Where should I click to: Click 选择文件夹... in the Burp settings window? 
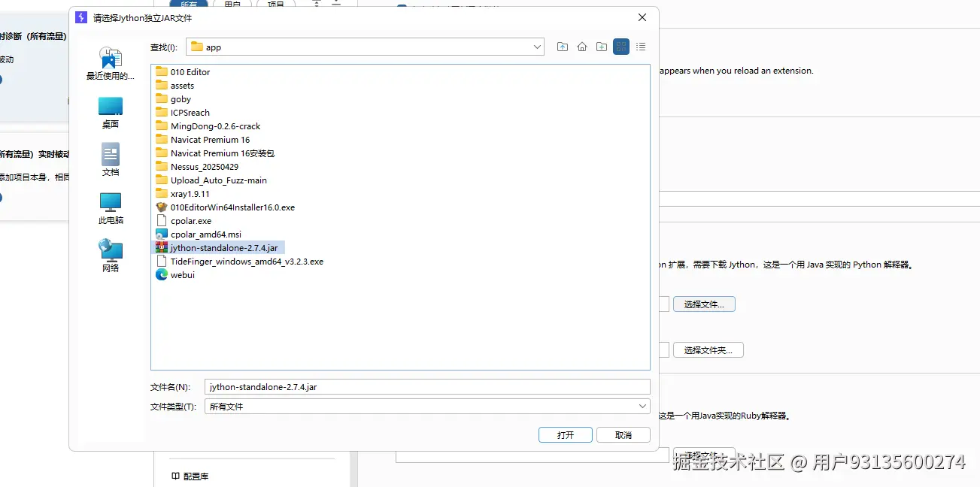708,350
